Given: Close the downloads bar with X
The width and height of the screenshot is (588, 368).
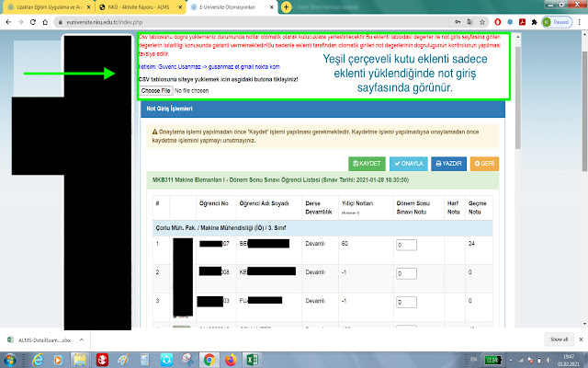Looking at the screenshot, I should coord(581,339).
